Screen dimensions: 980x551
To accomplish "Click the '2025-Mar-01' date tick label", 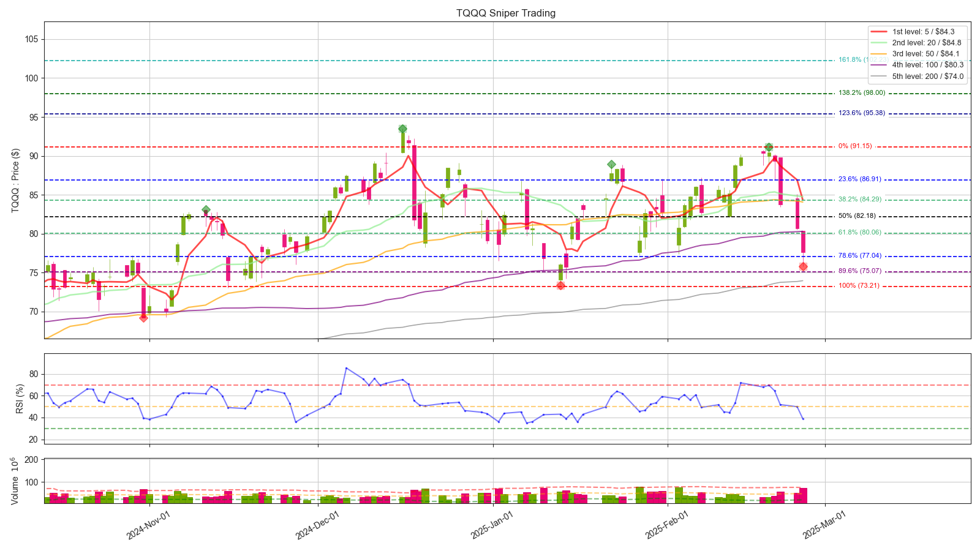I will 824,525.
